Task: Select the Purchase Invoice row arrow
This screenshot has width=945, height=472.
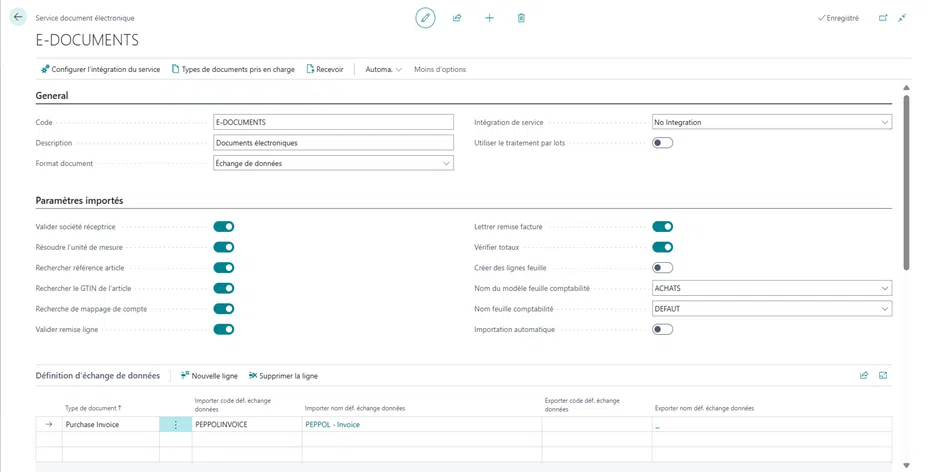Action: point(49,424)
